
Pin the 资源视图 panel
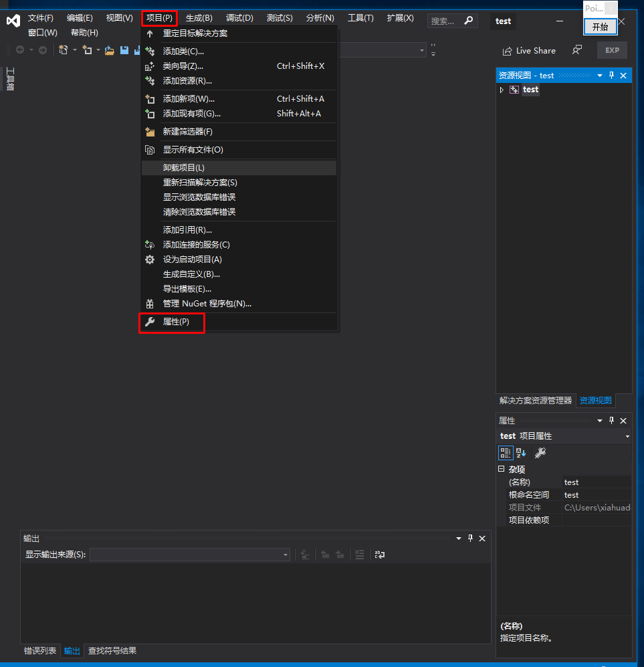tap(611, 75)
